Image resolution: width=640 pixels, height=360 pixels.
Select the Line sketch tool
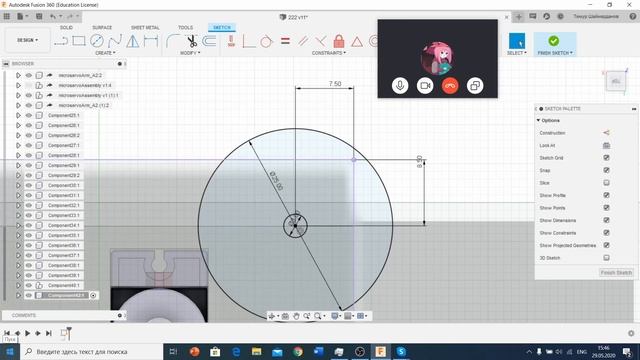click(x=61, y=41)
